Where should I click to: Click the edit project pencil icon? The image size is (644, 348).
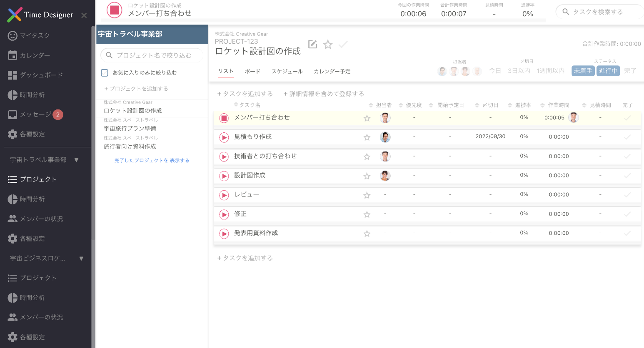pos(312,45)
